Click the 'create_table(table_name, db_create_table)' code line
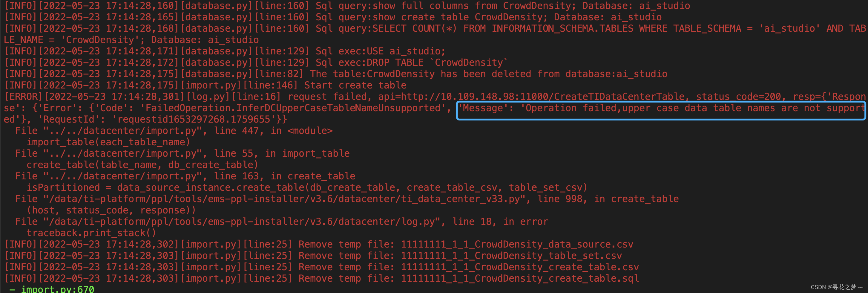 [142, 165]
